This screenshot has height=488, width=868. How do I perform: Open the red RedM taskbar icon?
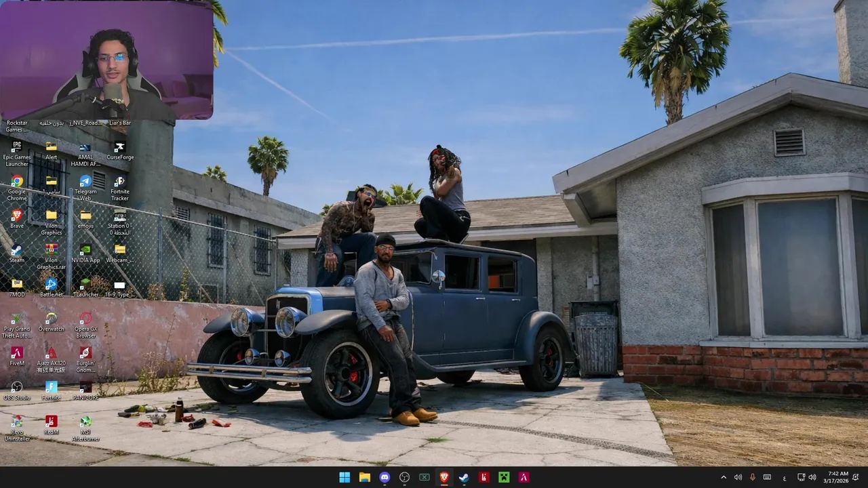click(484, 477)
